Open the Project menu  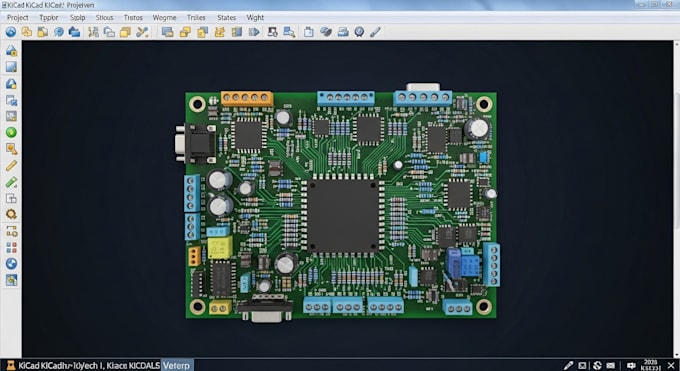[x=18, y=17]
